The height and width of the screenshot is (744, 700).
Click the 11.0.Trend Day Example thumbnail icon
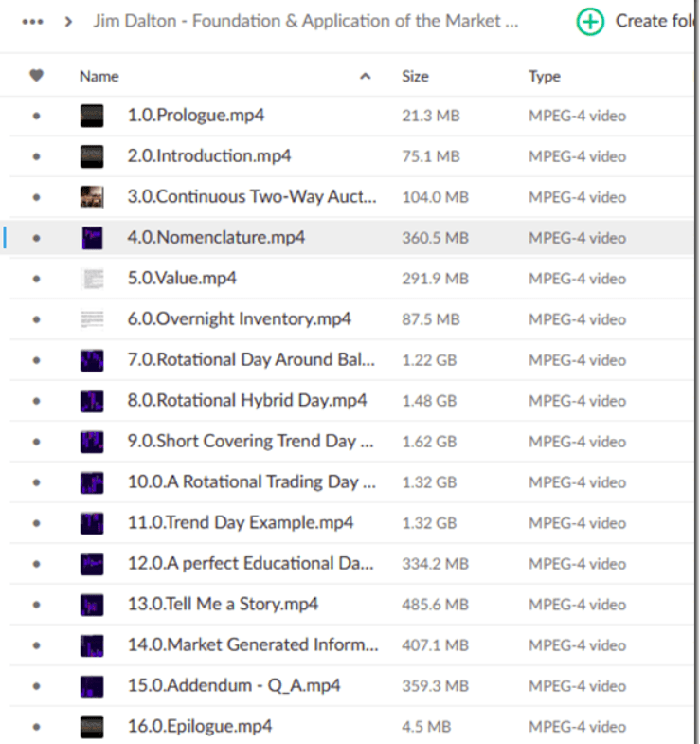click(92, 523)
